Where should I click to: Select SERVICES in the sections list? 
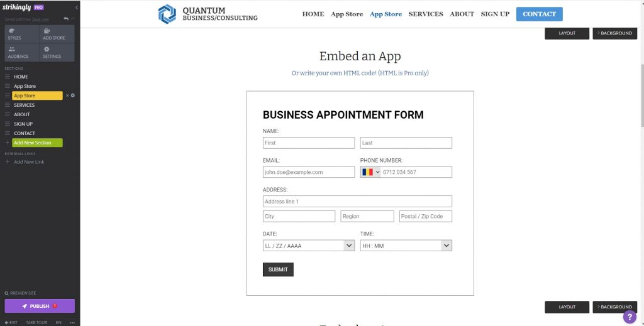25,105
